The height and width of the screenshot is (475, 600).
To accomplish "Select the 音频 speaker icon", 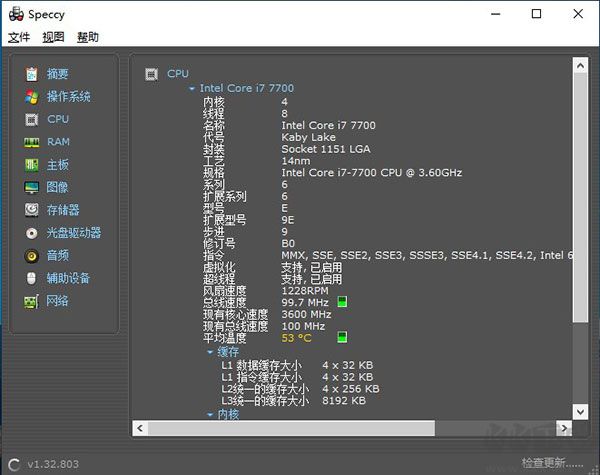I will click(31, 256).
